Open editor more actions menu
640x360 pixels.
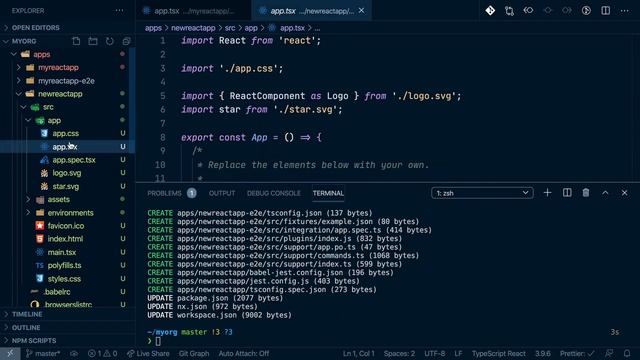click(624, 11)
